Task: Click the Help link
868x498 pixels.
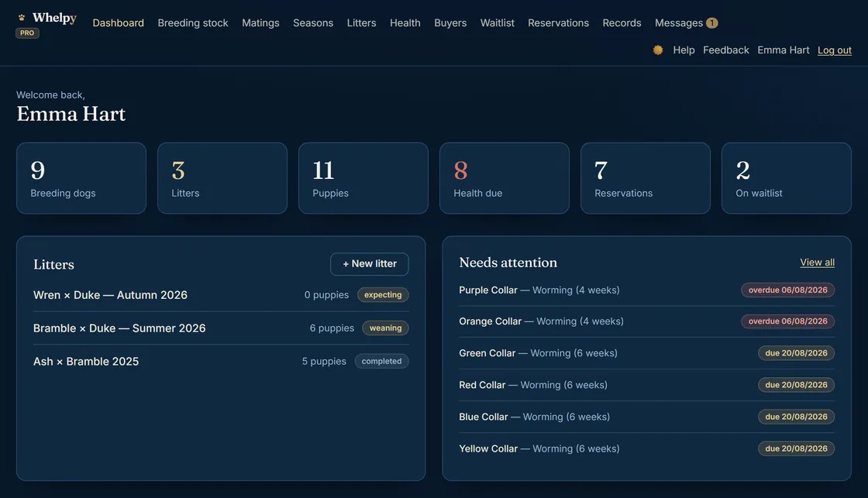Action: pyautogui.click(x=684, y=50)
